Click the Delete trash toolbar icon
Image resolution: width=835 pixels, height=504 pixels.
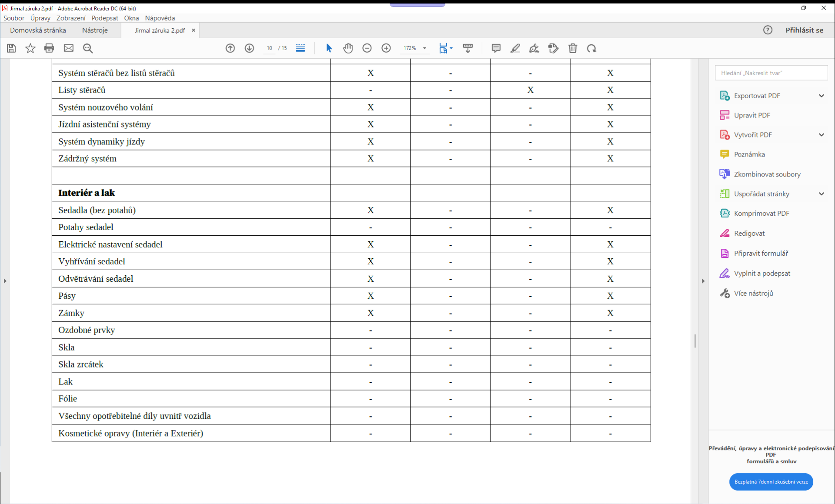tap(573, 48)
